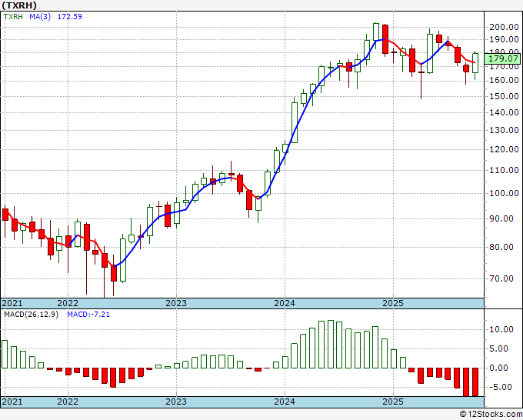Click the MA(3) indicator label

click(40, 17)
